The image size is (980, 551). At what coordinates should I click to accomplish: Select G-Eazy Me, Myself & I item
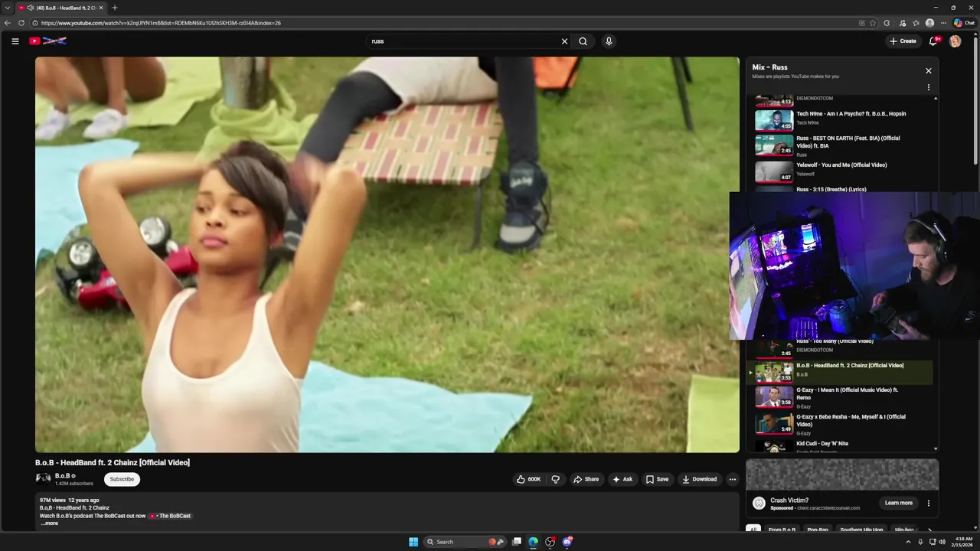pyautogui.click(x=842, y=424)
